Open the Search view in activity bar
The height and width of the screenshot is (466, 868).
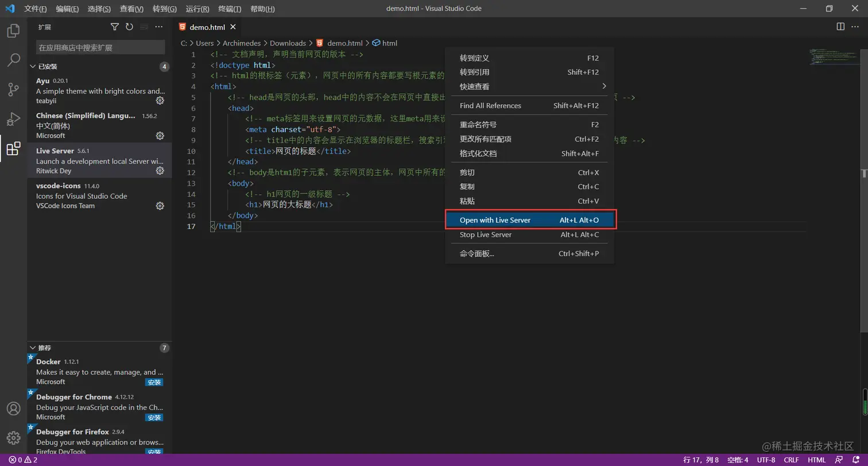tap(13, 60)
